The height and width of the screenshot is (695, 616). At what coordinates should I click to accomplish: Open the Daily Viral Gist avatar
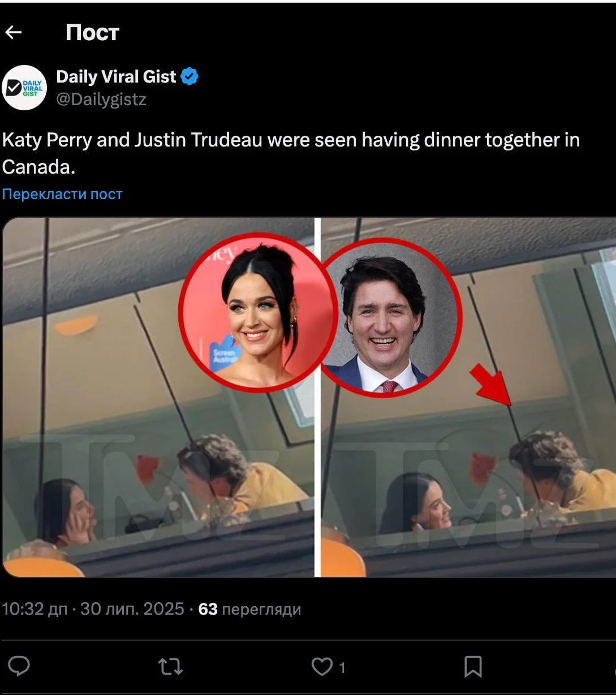24,88
